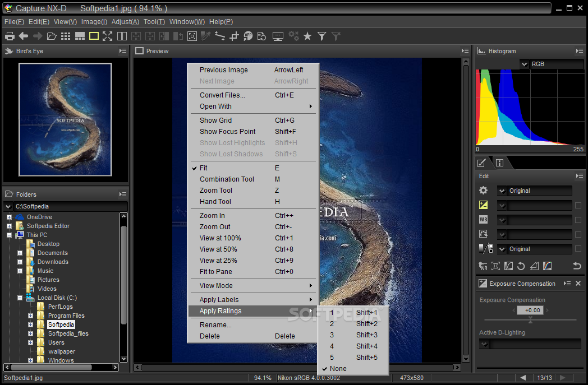Image resolution: width=588 pixels, height=385 pixels.
Task: Go back with the left arrow toolbar icon
Action: coord(24,36)
